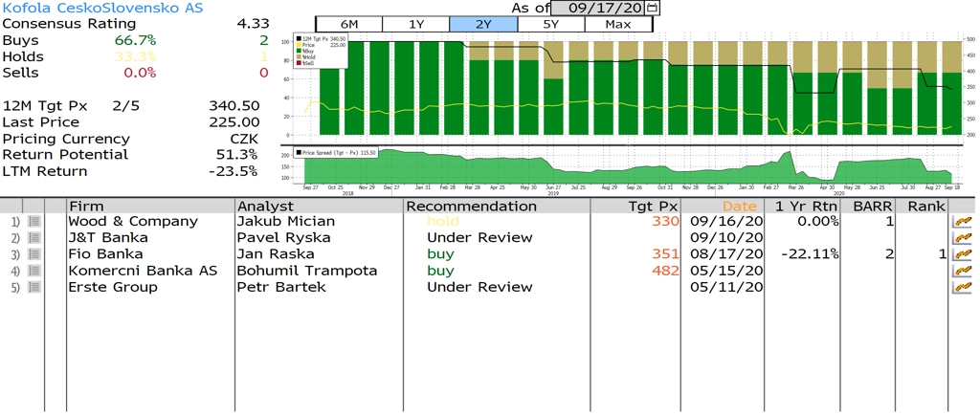Click analyst Petr Bartek
This screenshot has height=415, width=980.
click(x=282, y=287)
